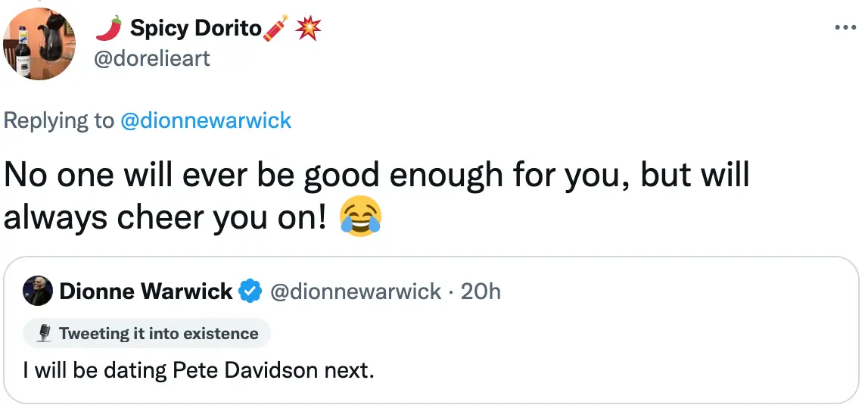Open the 20h timestamp link
This screenshot has height=405, width=868.
pyautogui.click(x=481, y=291)
